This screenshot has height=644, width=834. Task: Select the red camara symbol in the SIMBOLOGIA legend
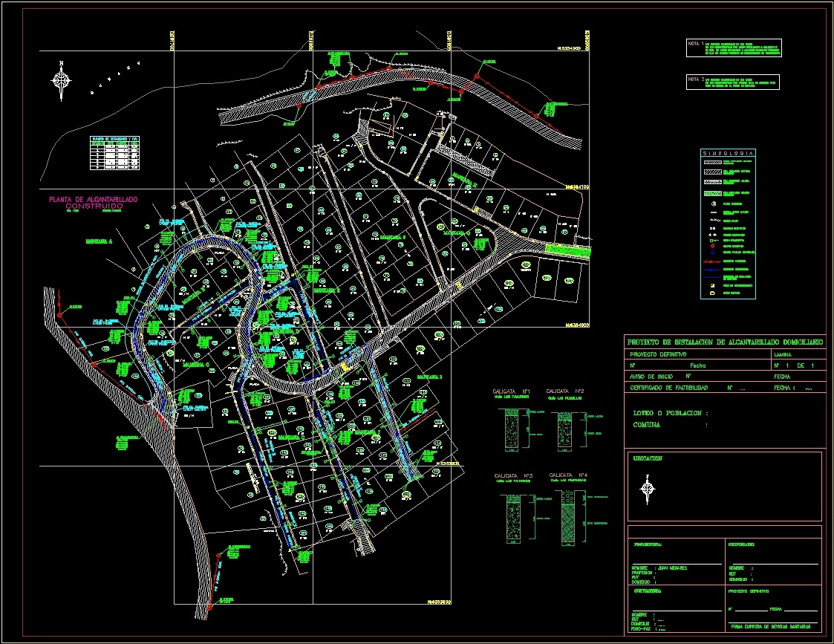(x=711, y=246)
